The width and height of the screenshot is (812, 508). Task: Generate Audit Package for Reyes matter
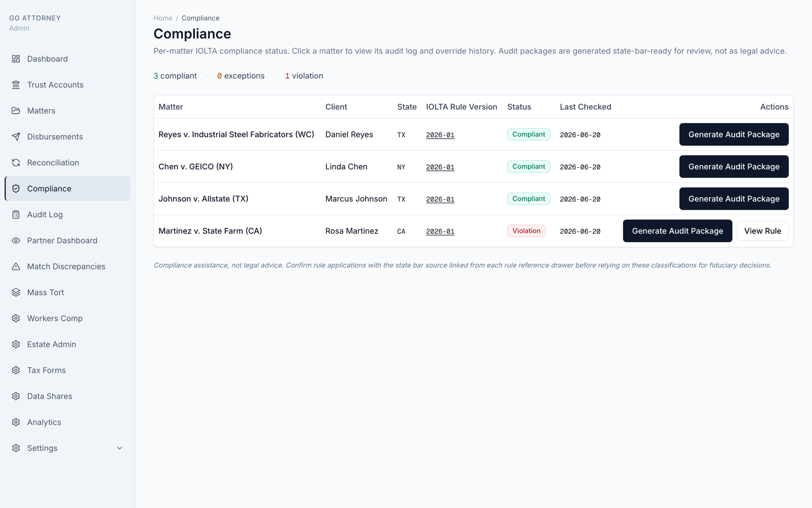734,135
